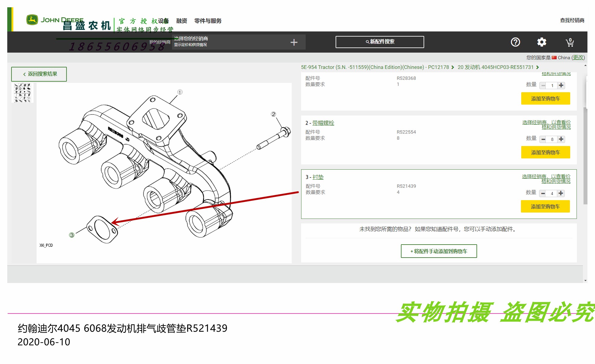The height and width of the screenshot is (364, 595).
Task: Click quantity field for R521439
Action: [552, 193]
